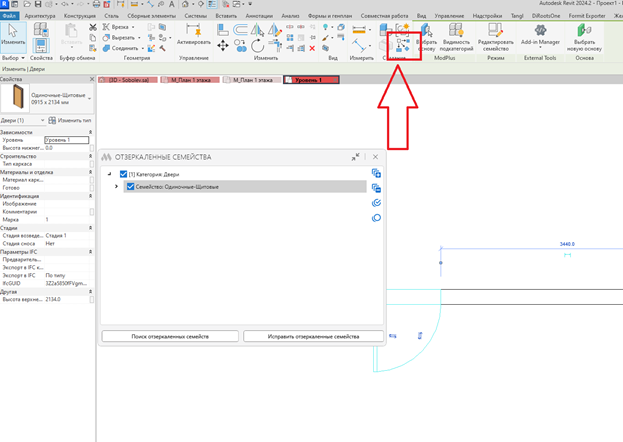The image size is (623, 442).
Task: Click the Text 'A' icon in quick access toolbar
Action: pos(172,4)
